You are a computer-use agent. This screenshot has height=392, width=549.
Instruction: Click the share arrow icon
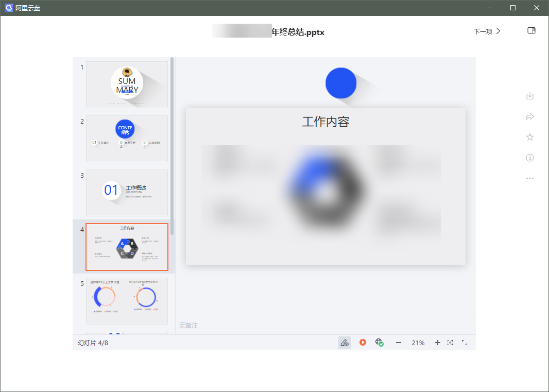[x=530, y=116]
